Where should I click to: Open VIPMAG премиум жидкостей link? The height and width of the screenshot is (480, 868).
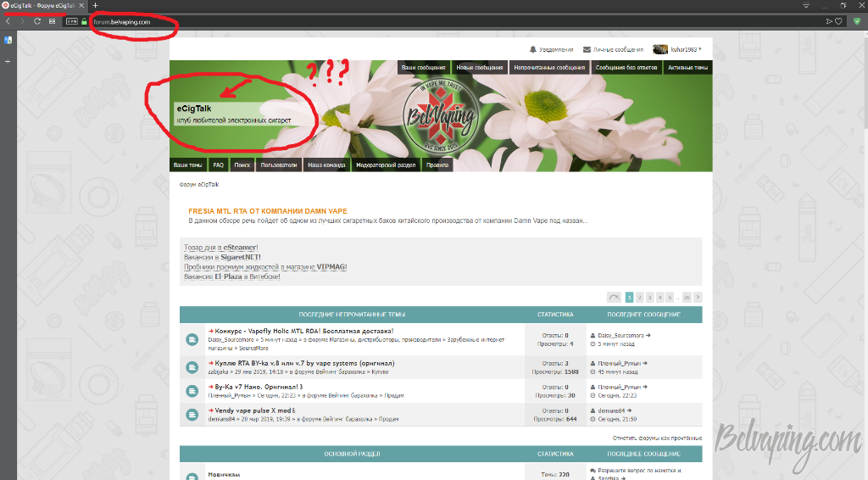(x=265, y=267)
